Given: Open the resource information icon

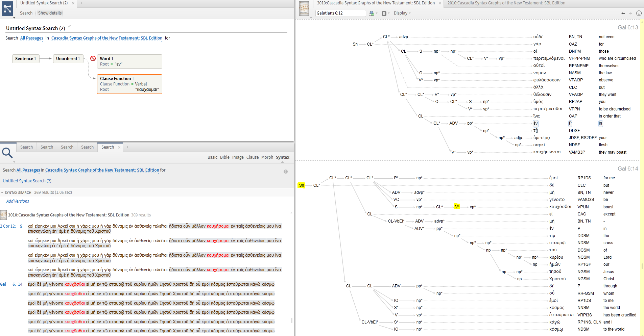Looking at the screenshot, I should (639, 13).
